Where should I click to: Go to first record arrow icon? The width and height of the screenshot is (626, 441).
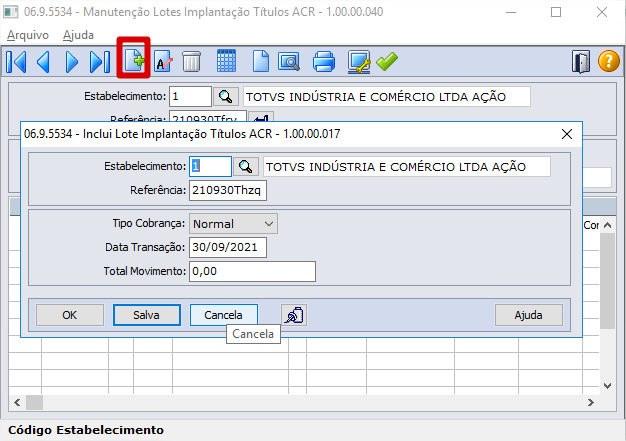coord(16,61)
